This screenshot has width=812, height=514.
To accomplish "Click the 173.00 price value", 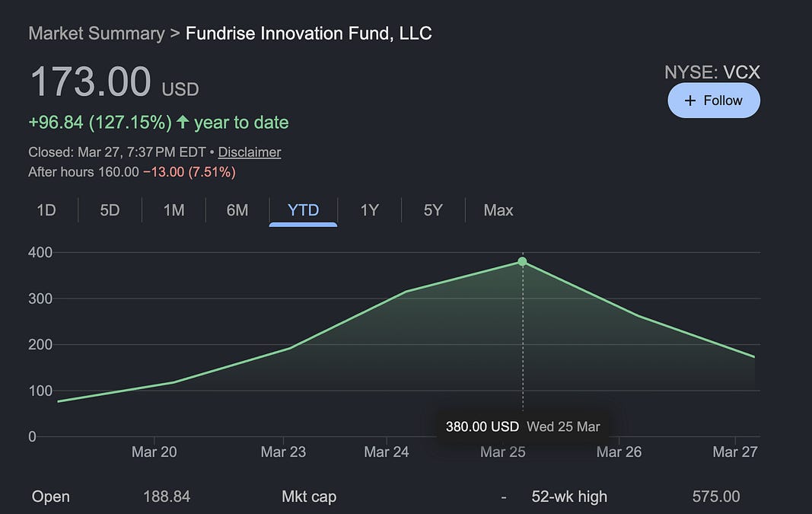I will (x=91, y=82).
